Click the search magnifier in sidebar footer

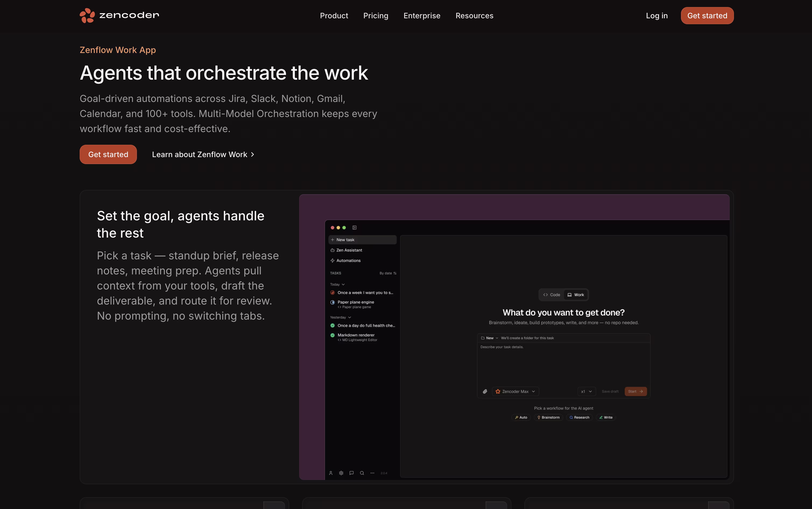click(362, 473)
